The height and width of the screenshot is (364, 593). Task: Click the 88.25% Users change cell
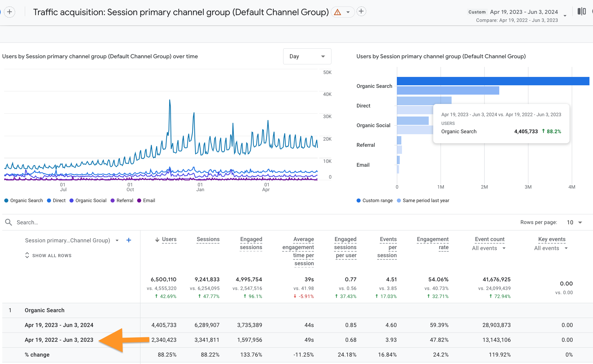[x=167, y=355]
